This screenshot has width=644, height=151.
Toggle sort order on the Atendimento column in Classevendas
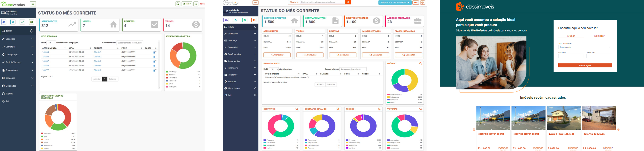[x=65, y=48]
